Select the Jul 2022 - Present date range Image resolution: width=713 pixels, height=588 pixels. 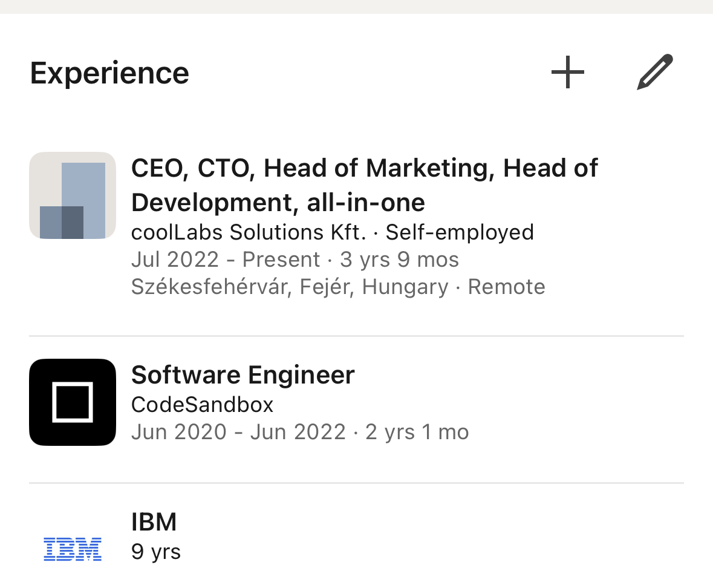tap(225, 260)
